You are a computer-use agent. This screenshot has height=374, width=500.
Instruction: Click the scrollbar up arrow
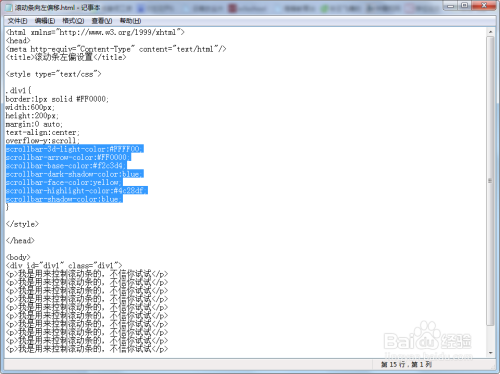pos(490,32)
